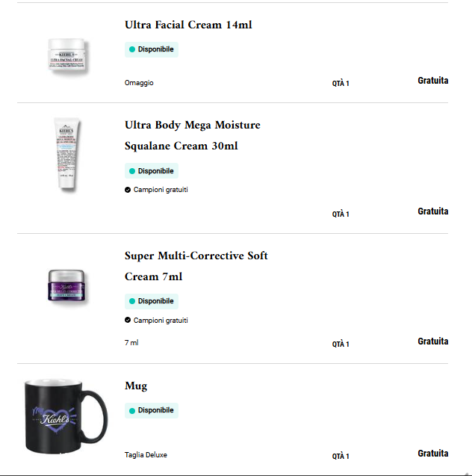Screen dimensions: 472x476
Task: Click Super Multi-Corrective Soft Cream 7ml title
Action: [196, 266]
